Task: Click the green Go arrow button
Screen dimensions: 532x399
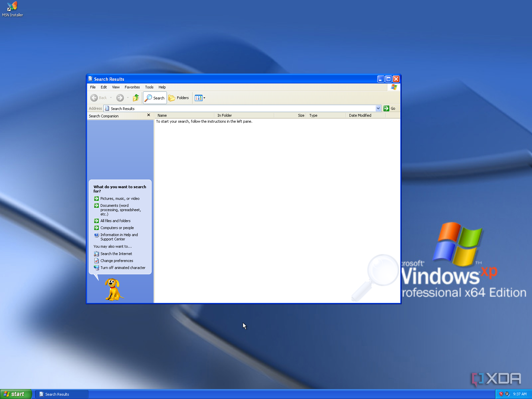Action: click(386, 108)
